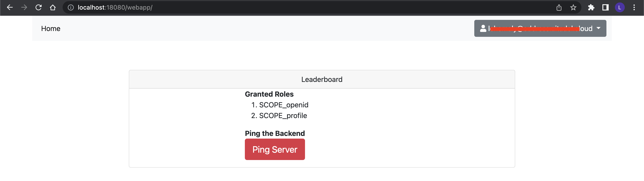Select the SCOPE_openid role entry
Image resolution: width=644 pixels, height=181 pixels.
point(284,105)
